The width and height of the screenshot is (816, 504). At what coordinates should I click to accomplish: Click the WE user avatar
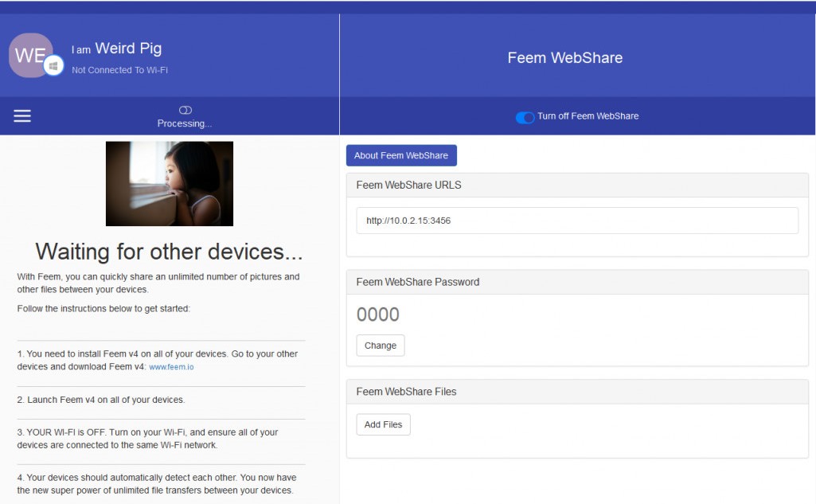click(x=31, y=55)
